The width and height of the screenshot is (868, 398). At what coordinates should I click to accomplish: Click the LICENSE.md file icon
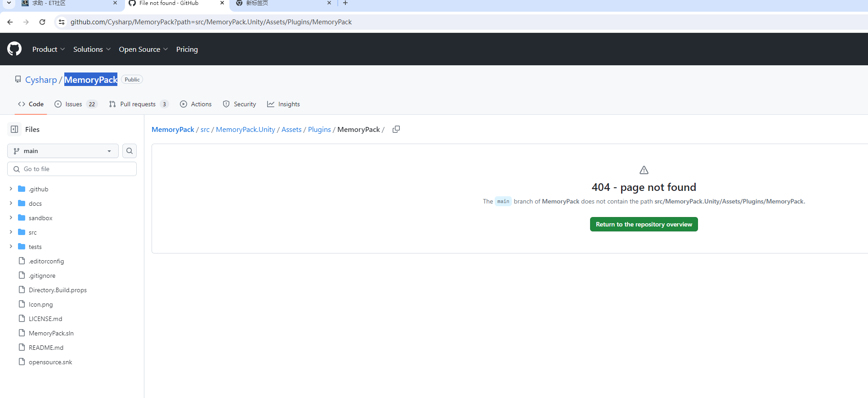pyautogui.click(x=22, y=319)
